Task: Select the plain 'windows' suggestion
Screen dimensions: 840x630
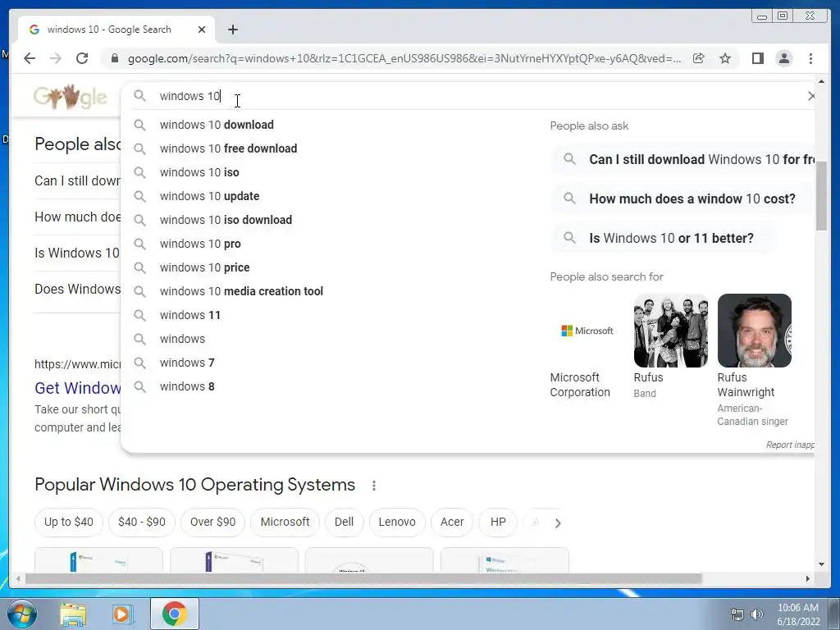Action: (182, 339)
